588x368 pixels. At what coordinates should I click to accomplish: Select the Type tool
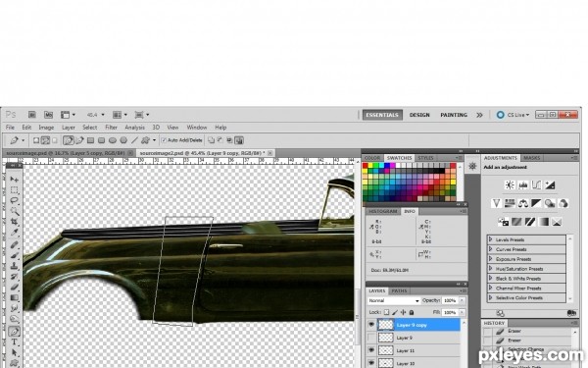pyautogui.click(x=15, y=342)
